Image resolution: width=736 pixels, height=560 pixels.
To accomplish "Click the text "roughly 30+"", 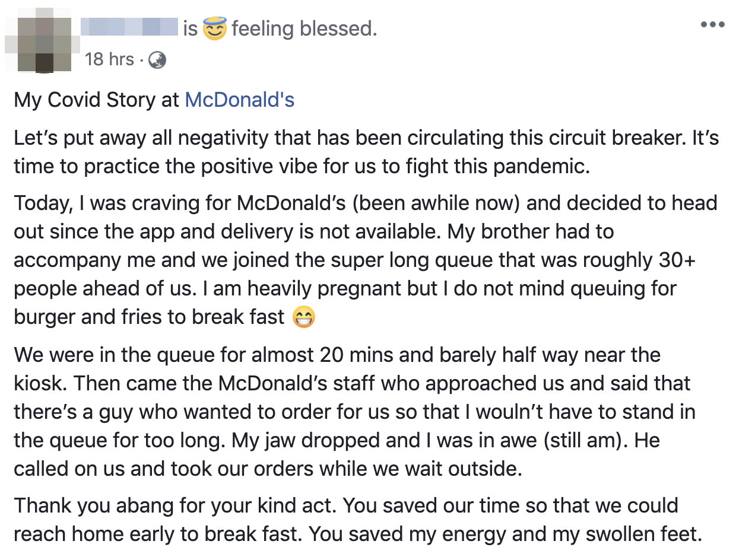I will [x=641, y=260].
